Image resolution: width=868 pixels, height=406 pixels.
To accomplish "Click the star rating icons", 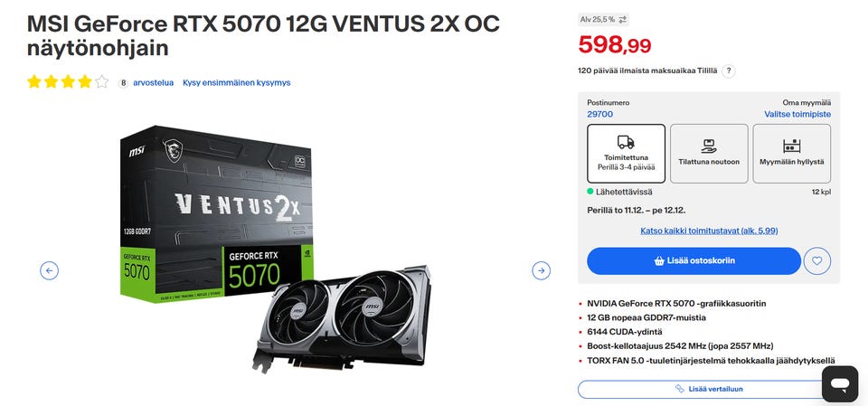I will pos(68,82).
